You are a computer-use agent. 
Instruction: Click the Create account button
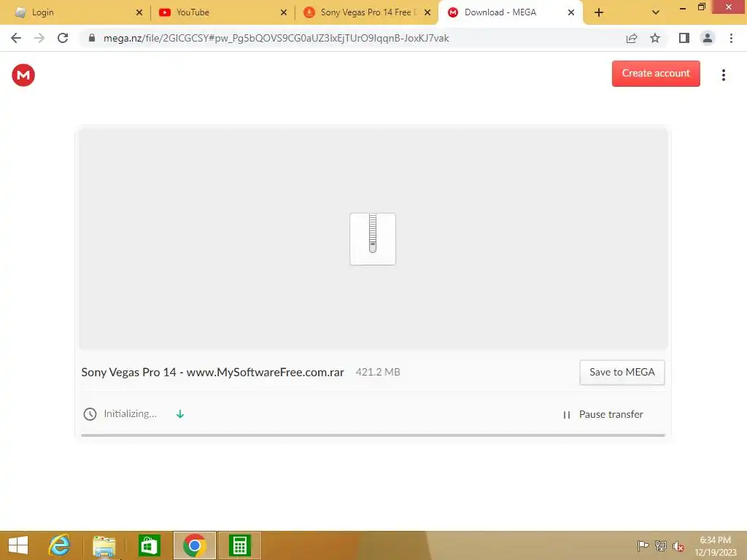(656, 74)
